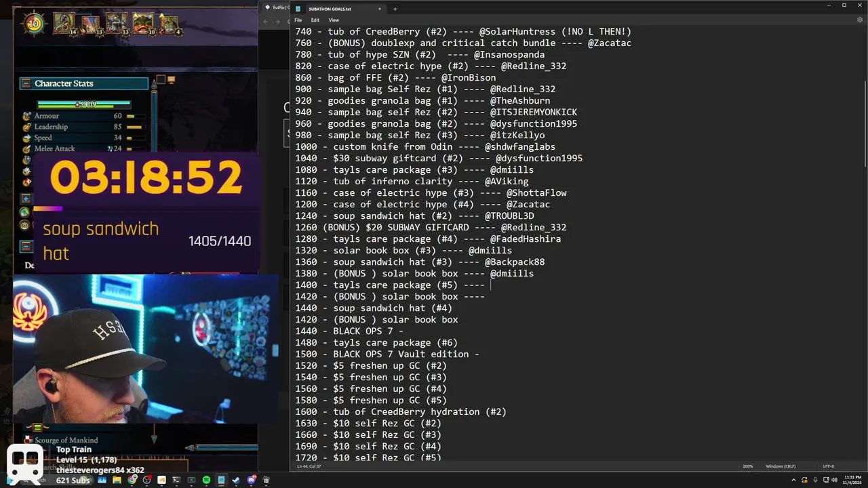Click the Notepad taskbar icon
This screenshot has width=868, height=488.
point(221,480)
